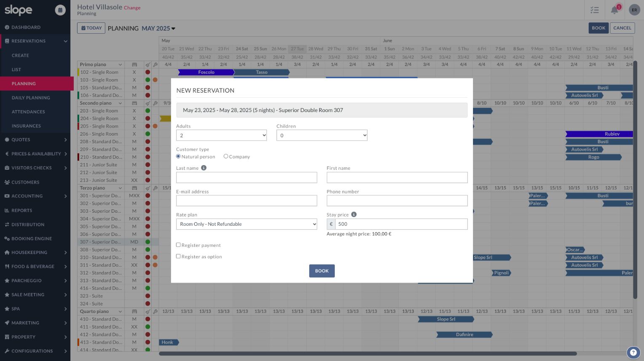Click the Booking Engine icon in sidebar
Image resolution: width=644 pixels, height=361 pixels.
point(7,238)
